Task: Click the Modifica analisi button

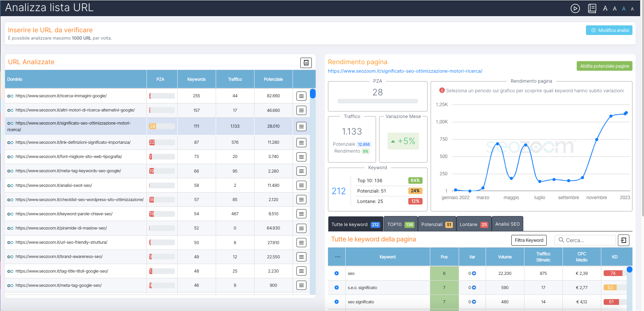Action: [609, 30]
